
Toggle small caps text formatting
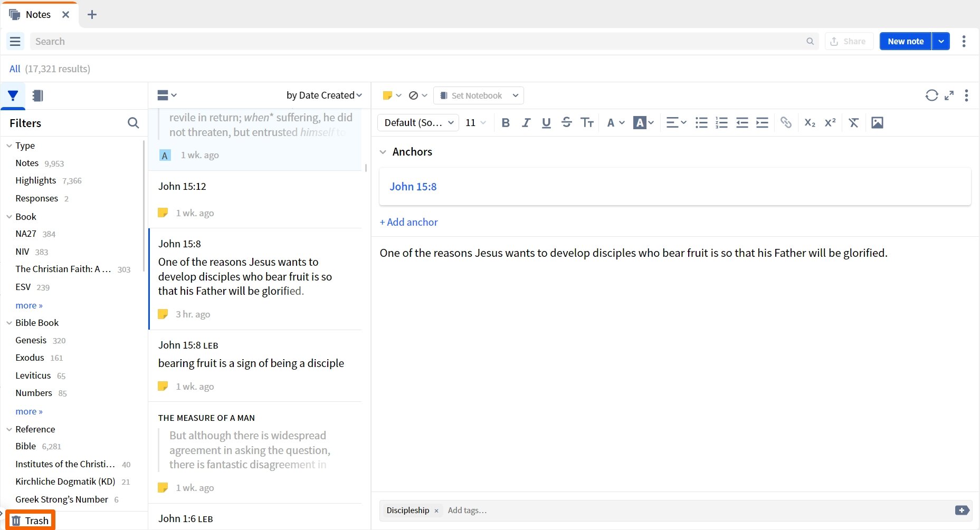click(x=587, y=123)
